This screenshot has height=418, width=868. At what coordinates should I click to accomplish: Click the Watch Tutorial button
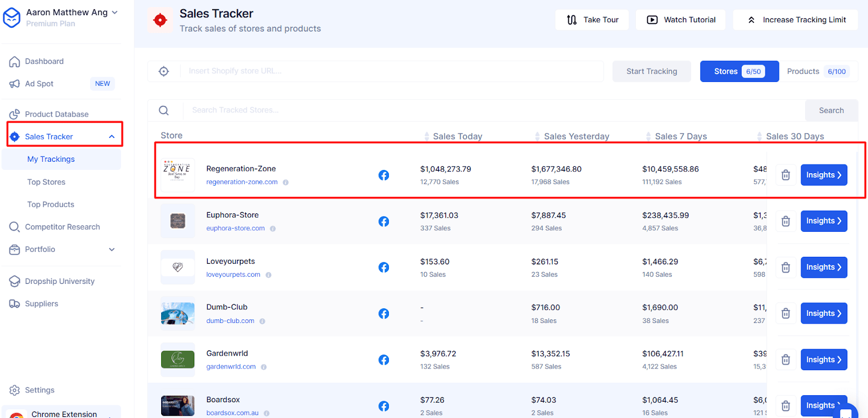[681, 20]
